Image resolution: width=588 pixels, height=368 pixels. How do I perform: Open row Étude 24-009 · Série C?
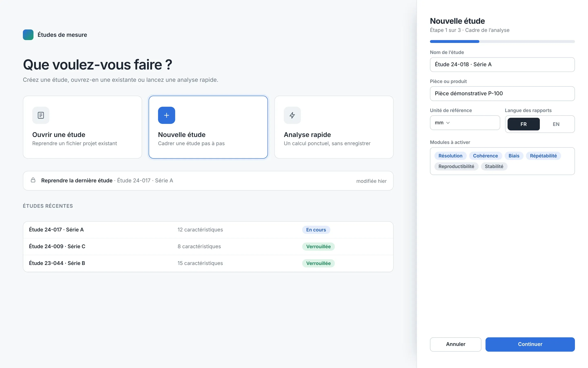click(208, 247)
